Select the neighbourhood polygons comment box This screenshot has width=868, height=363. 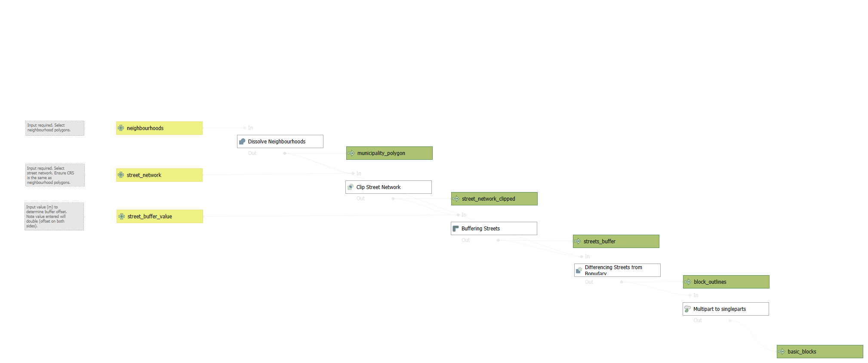tap(55, 128)
